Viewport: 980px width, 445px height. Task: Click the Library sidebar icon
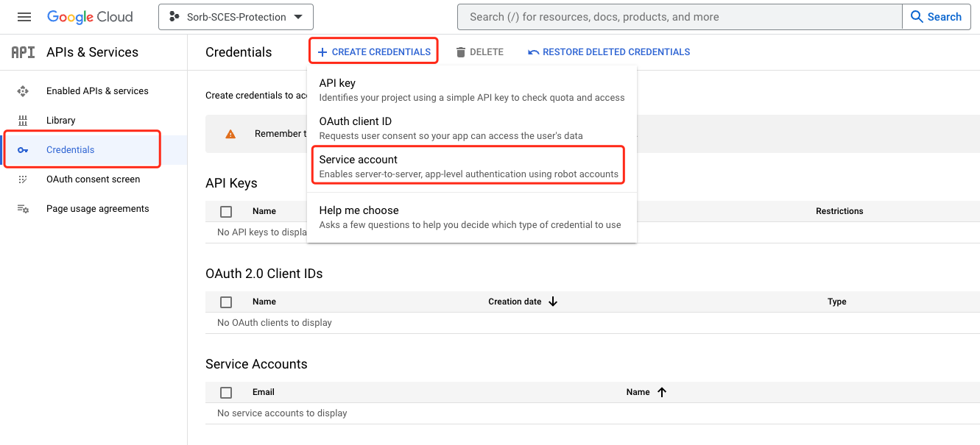coord(23,120)
